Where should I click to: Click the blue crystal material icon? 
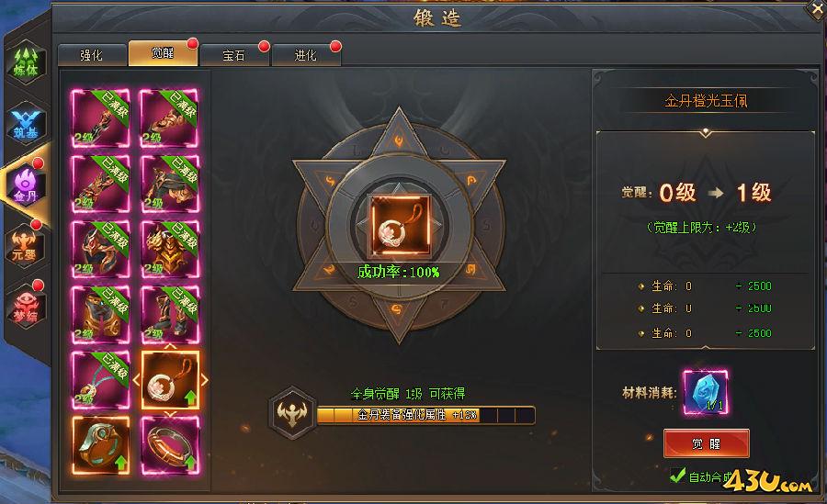pos(706,392)
